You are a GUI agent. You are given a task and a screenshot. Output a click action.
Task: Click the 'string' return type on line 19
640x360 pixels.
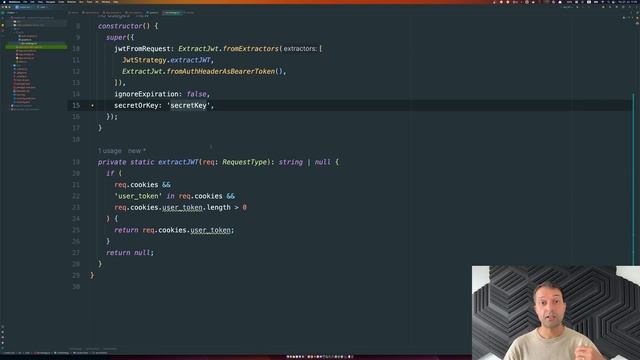[291, 162]
